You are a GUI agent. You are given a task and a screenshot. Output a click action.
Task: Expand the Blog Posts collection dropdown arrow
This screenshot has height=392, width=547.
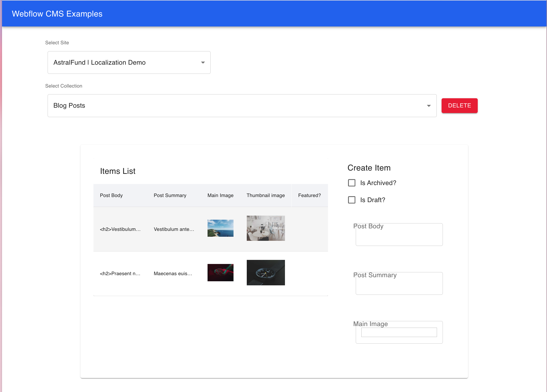coord(429,106)
